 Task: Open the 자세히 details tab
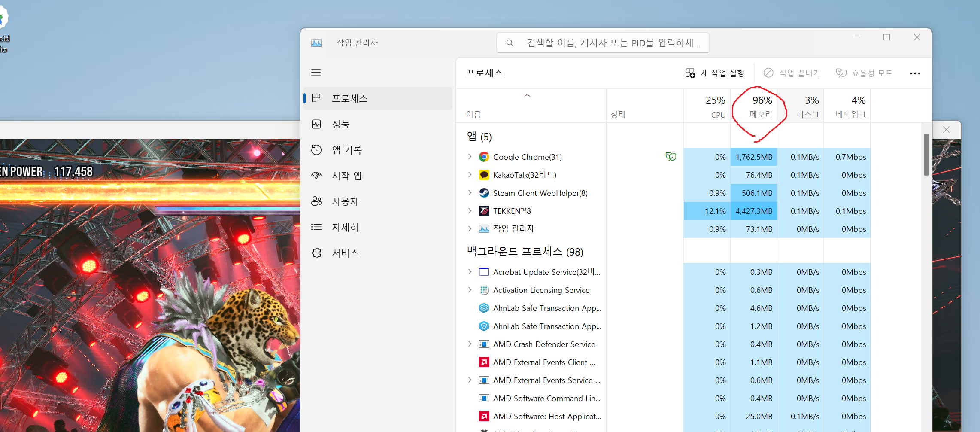pos(378,227)
